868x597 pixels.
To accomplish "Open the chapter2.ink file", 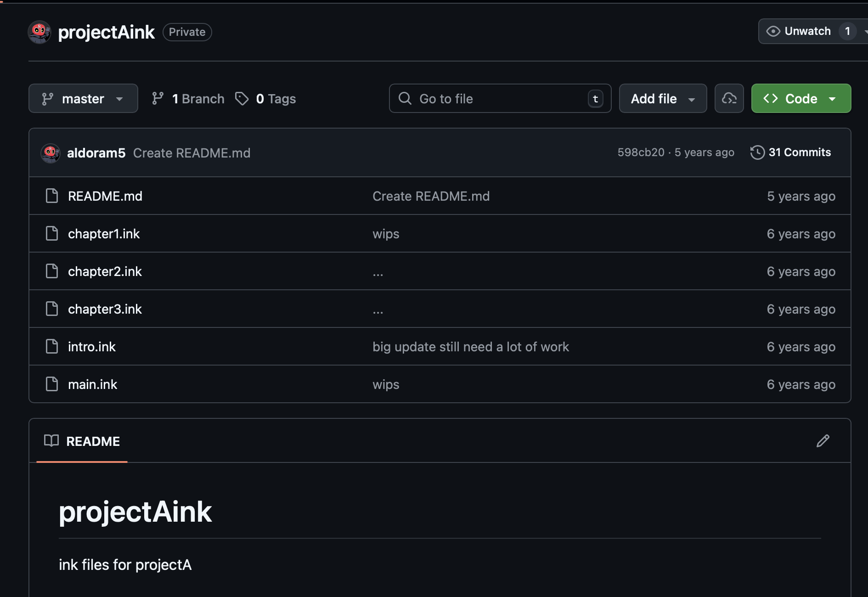I will point(105,271).
